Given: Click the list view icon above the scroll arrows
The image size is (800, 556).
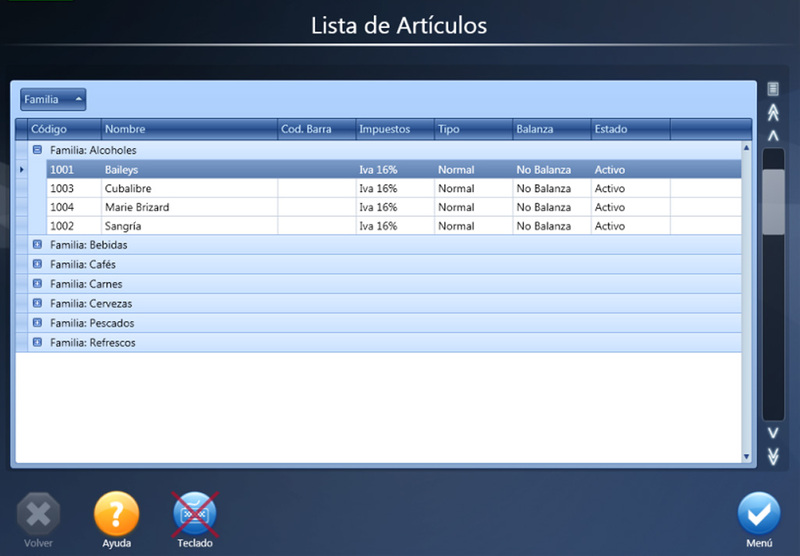Looking at the screenshot, I should (x=773, y=89).
